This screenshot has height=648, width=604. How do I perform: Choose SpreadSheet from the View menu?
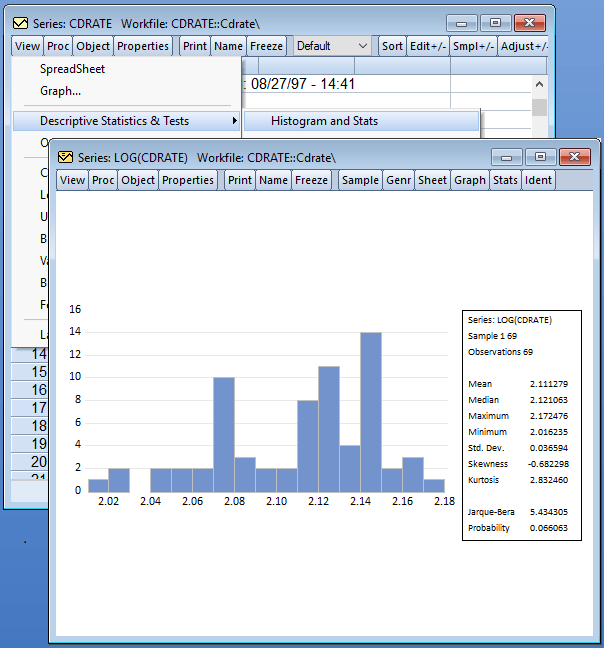click(72, 69)
